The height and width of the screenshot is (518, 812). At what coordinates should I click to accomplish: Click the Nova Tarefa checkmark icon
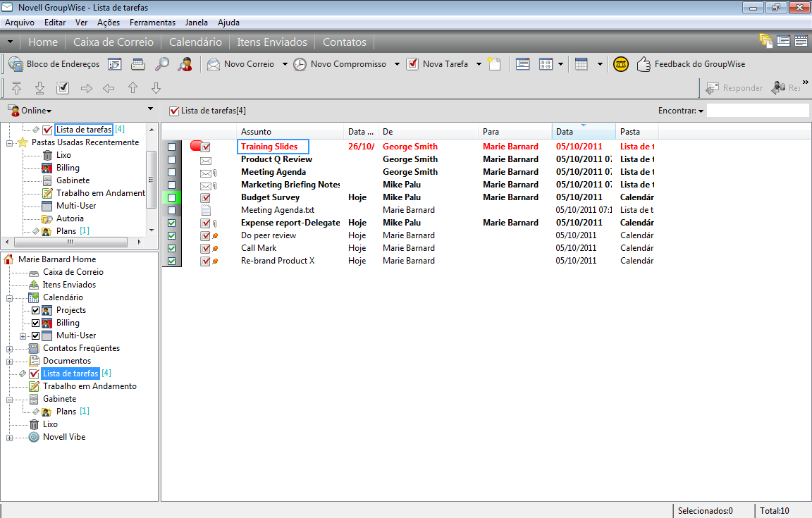[412, 64]
